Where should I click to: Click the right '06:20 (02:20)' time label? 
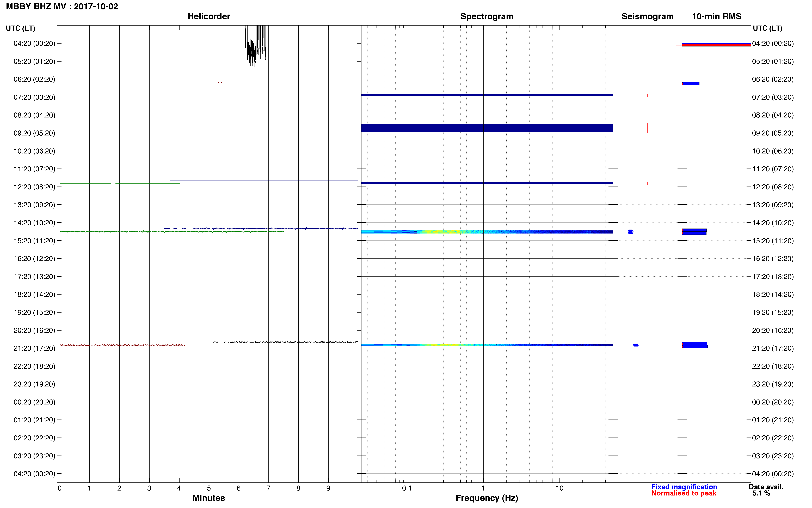tap(773, 79)
